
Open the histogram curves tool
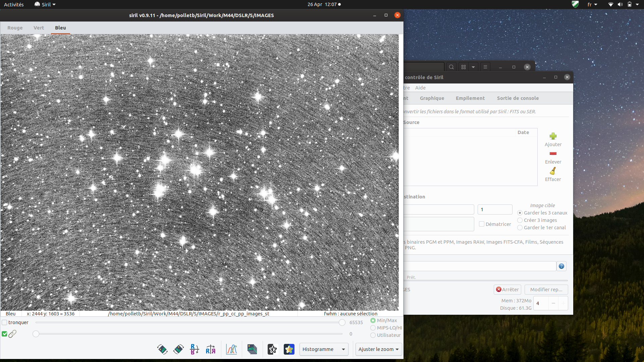tap(231, 349)
